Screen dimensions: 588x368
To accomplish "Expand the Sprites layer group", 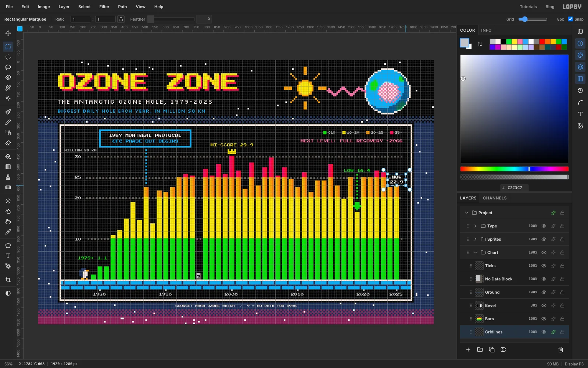I will click(476, 239).
